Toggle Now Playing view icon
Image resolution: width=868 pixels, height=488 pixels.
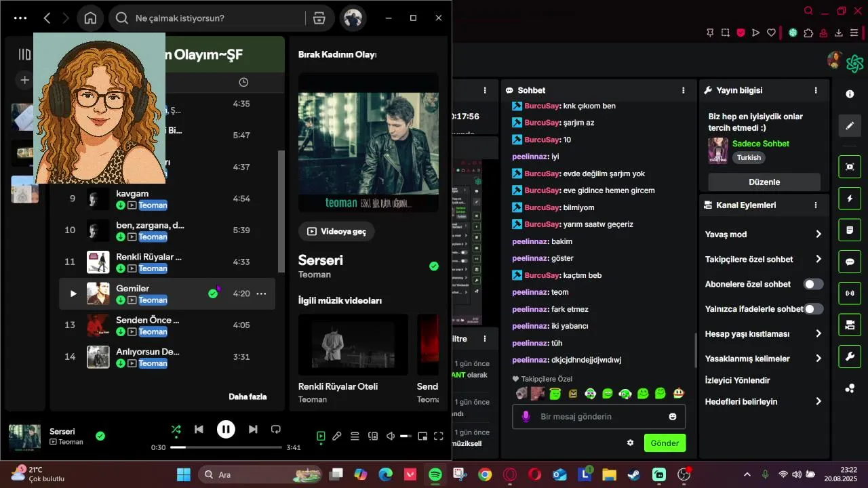[x=321, y=436]
